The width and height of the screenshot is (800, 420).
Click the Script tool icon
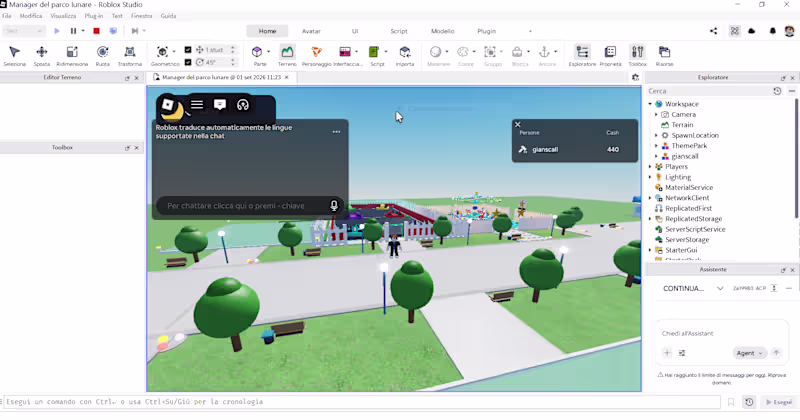(374, 52)
